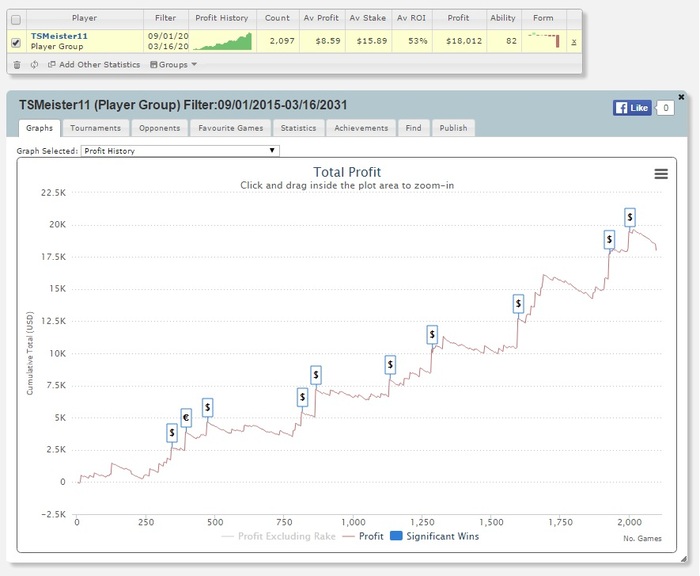Screen dimensions: 700x576
Task: Toggle Profit Excluding Rake legend entry
Action: [279, 536]
